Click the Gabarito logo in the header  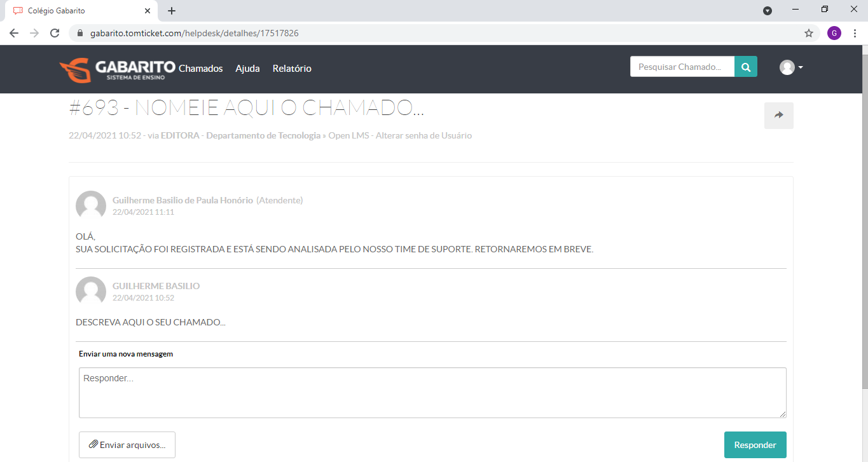click(117, 70)
